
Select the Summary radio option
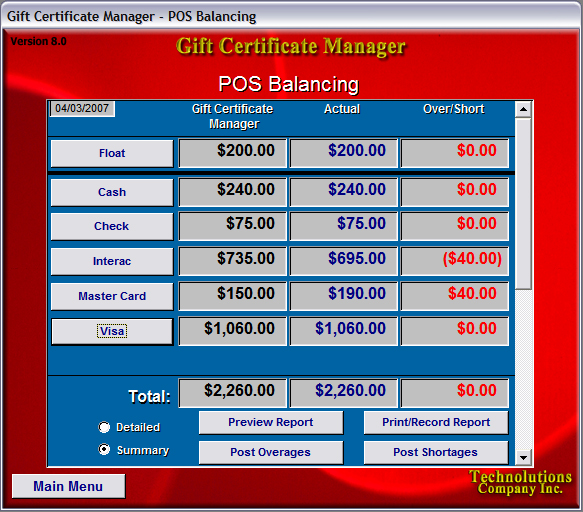click(x=104, y=450)
